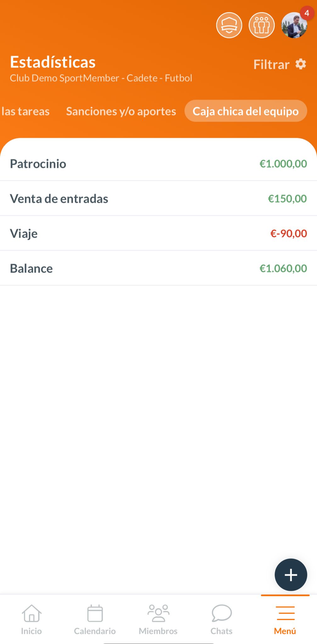The width and height of the screenshot is (317, 644).
Task: Click the Filtrar settings gear icon
Action: 301,64
